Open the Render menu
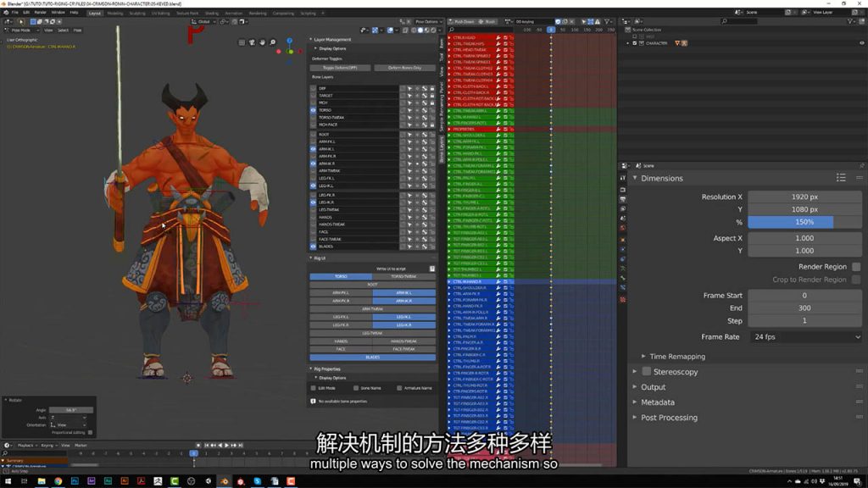This screenshot has height=488, width=868. [x=41, y=12]
